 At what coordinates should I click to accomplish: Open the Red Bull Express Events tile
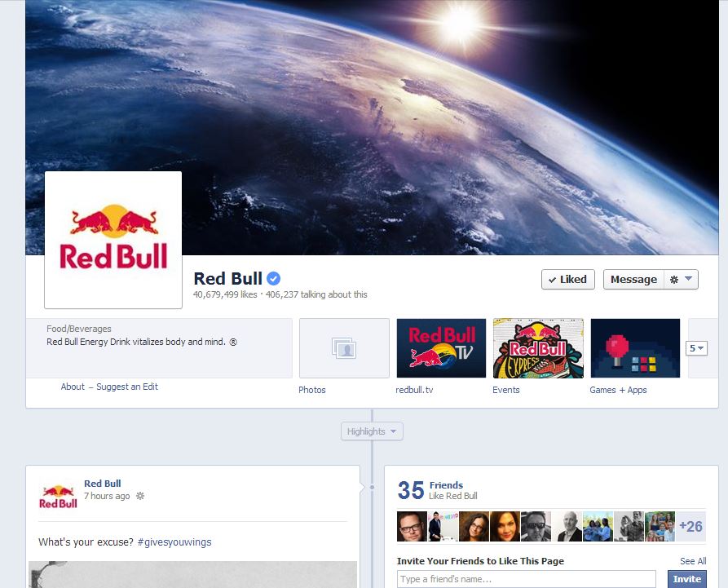(x=538, y=348)
